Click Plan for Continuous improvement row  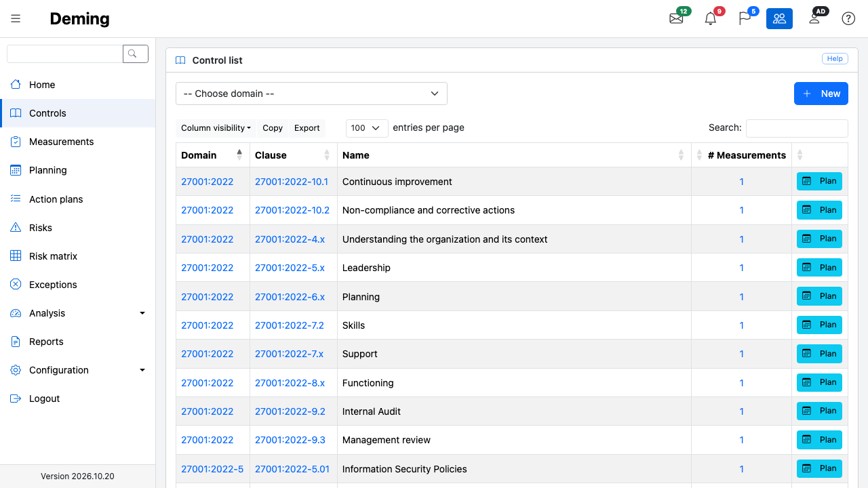pyautogui.click(x=819, y=182)
